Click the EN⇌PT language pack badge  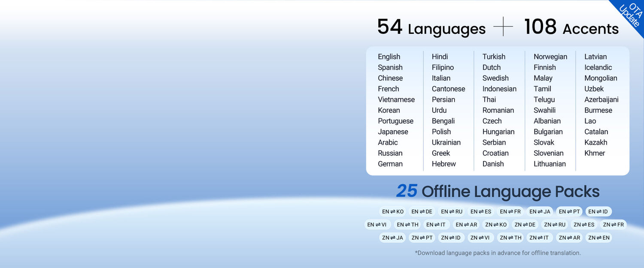point(569,211)
